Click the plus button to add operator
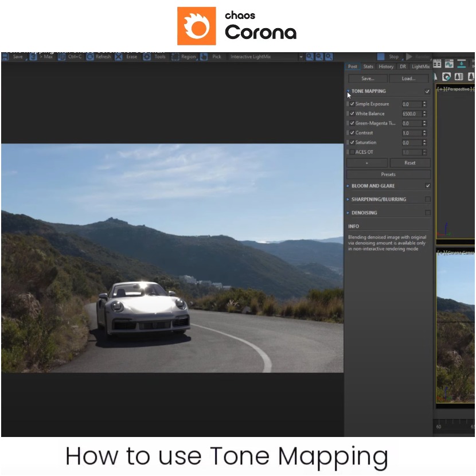Image resolution: width=476 pixels, height=476 pixels. coord(367,163)
